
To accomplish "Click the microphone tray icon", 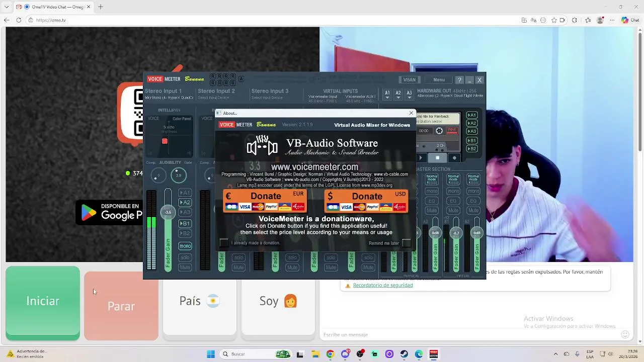I will 577,354.
